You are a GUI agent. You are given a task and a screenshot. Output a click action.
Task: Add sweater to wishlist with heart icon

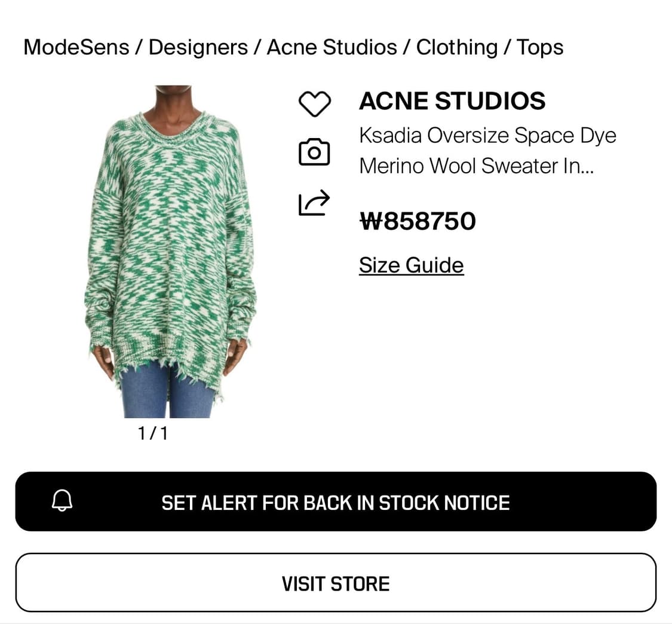(x=315, y=103)
